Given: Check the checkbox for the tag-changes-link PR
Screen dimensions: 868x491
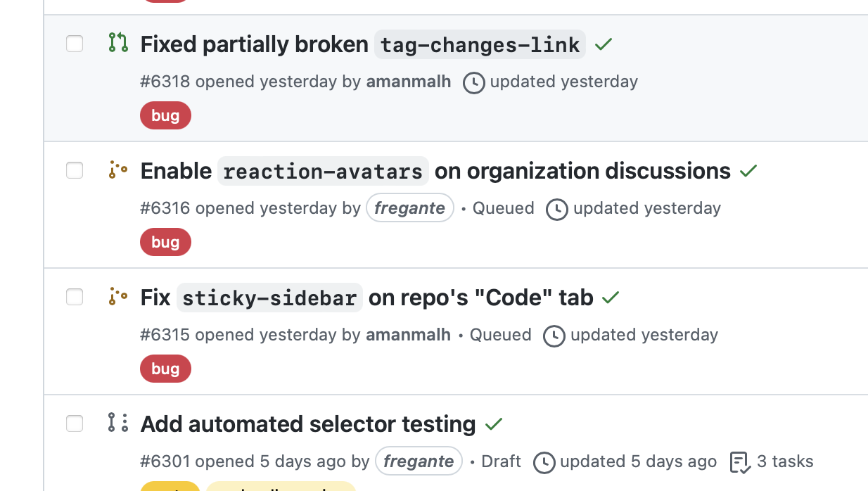Looking at the screenshot, I should click(x=74, y=44).
